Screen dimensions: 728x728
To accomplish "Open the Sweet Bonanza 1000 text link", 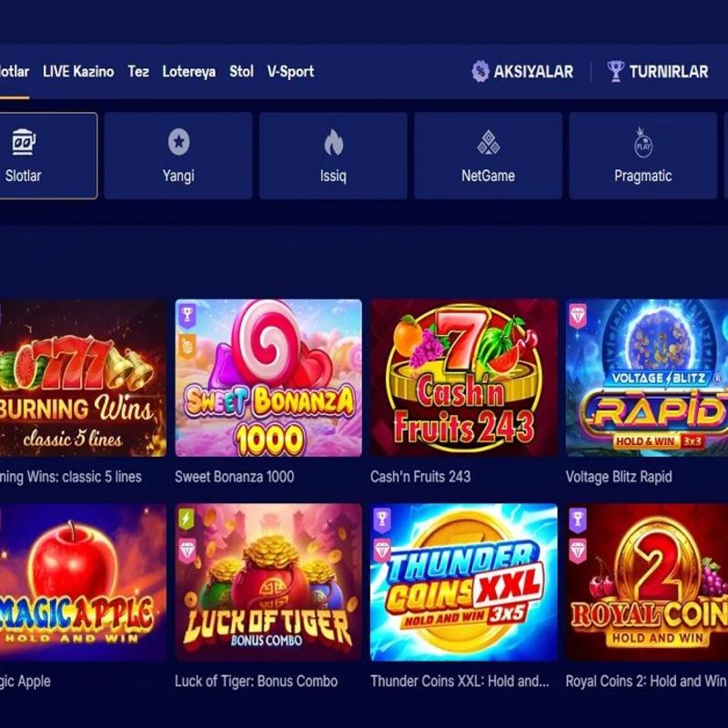I will point(235,476).
